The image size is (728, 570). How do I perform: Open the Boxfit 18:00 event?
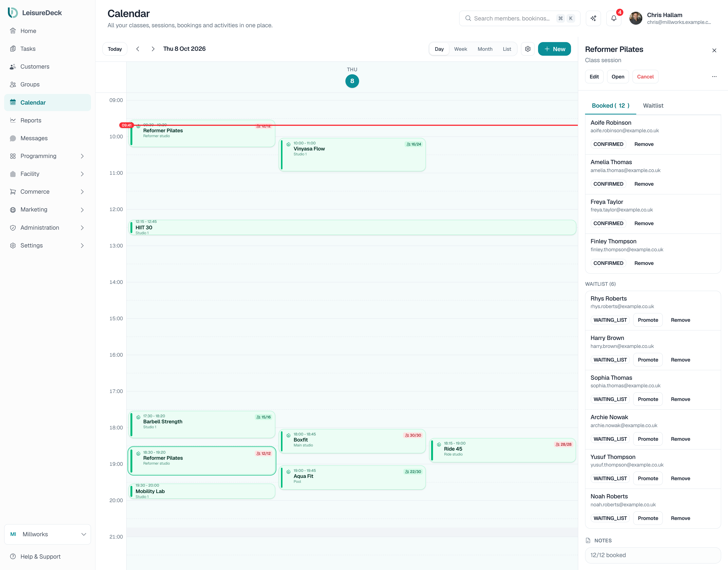(352, 441)
